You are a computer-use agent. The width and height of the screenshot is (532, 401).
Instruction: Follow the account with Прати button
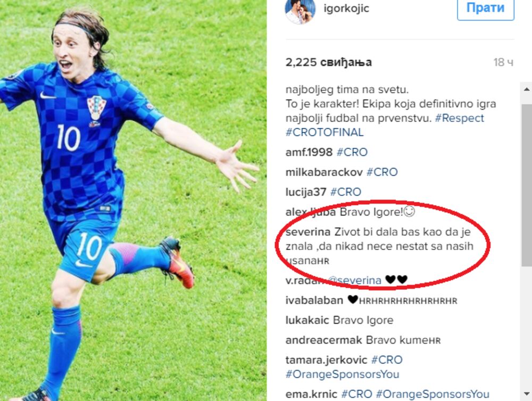click(x=486, y=9)
